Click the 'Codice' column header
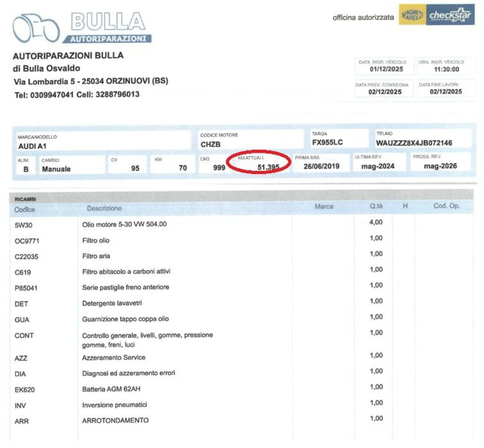 (x=25, y=210)
